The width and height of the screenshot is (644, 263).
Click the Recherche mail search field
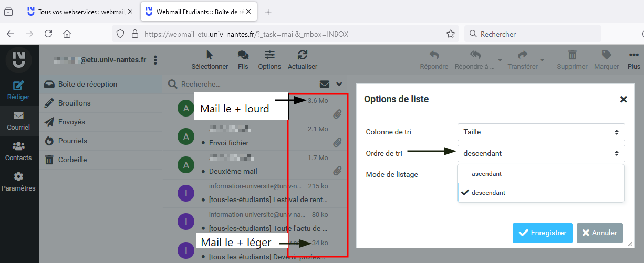coord(242,84)
